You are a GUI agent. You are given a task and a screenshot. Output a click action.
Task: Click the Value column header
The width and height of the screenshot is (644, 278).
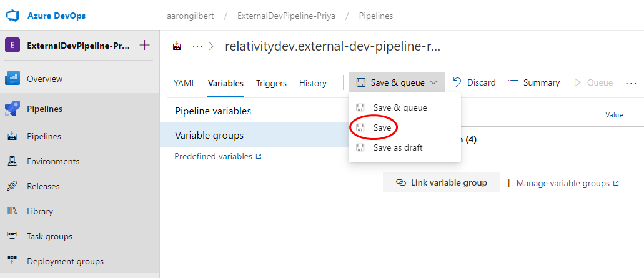point(614,115)
